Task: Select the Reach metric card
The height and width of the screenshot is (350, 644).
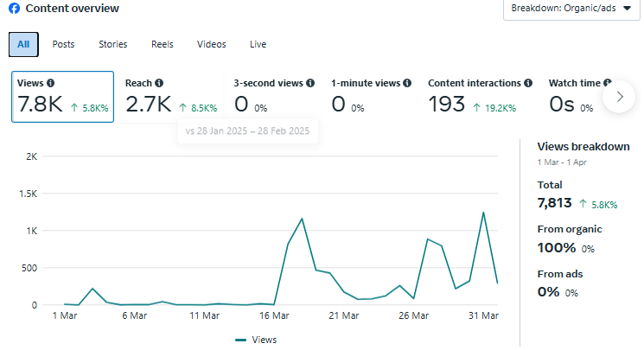Action: point(170,96)
